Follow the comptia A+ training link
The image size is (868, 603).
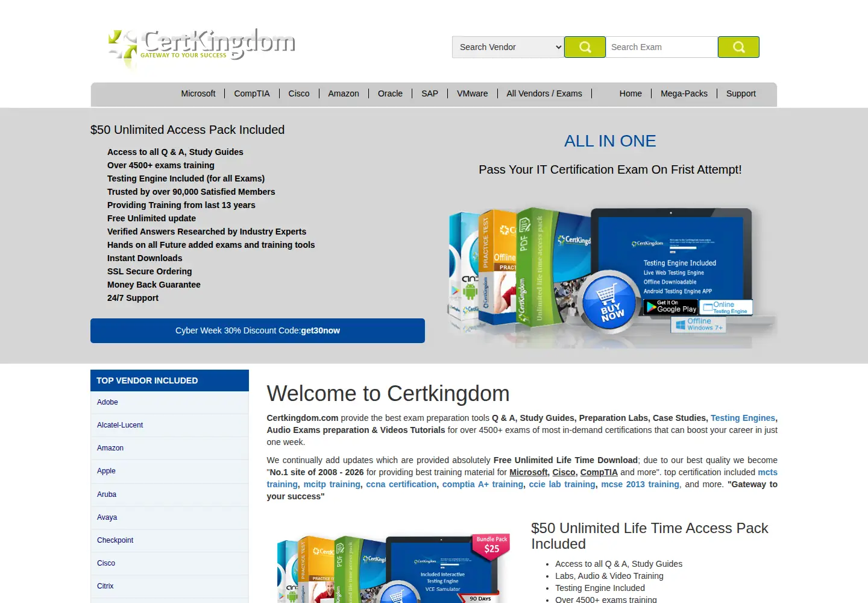(483, 484)
